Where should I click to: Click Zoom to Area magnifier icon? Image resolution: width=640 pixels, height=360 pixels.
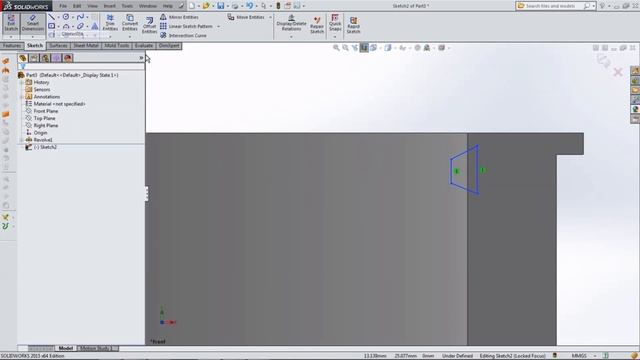pos(346,48)
